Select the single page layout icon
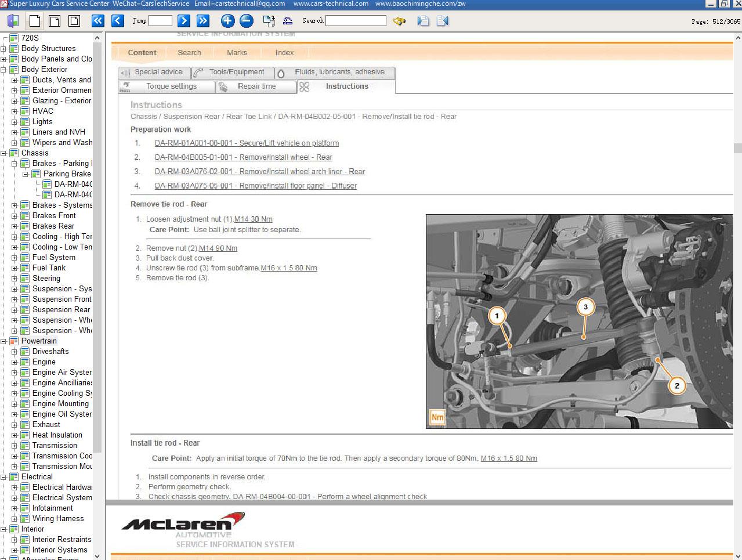 click(35, 21)
